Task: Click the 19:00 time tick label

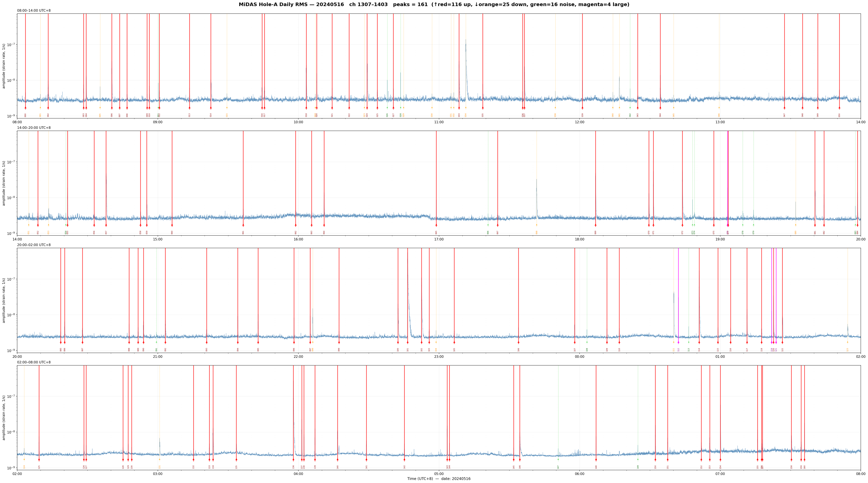Action: [720, 239]
